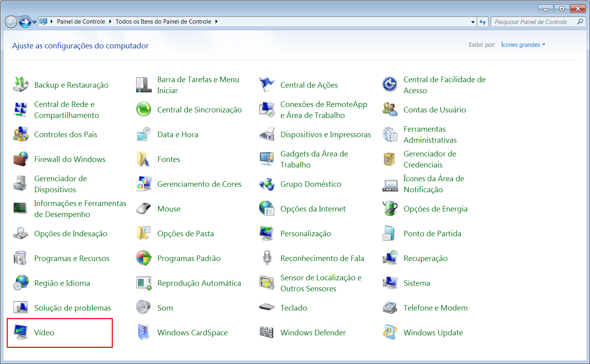Click the Painel de Controle breadcrumb

[81, 22]
